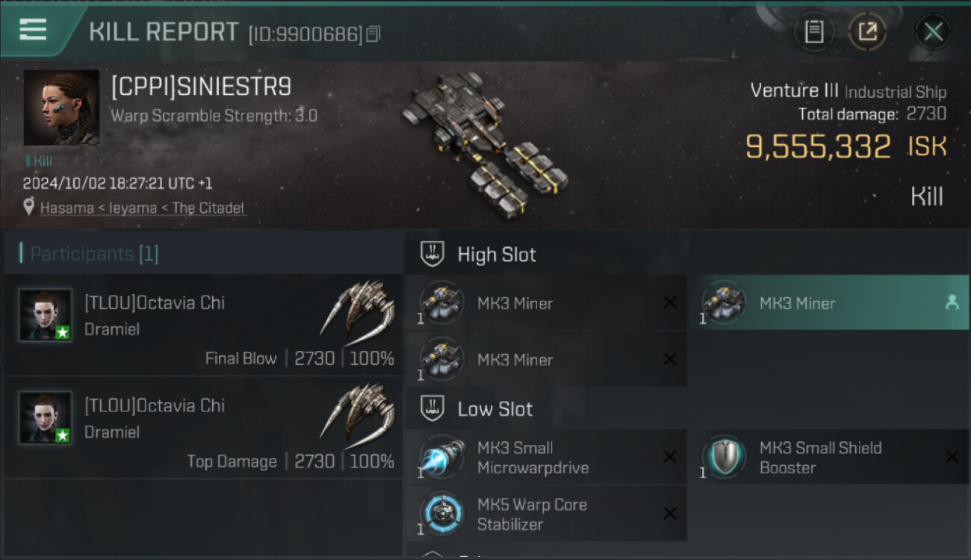
Task: Select MK3 Small Microwarpdrive module icon
Action: [441, 457]
